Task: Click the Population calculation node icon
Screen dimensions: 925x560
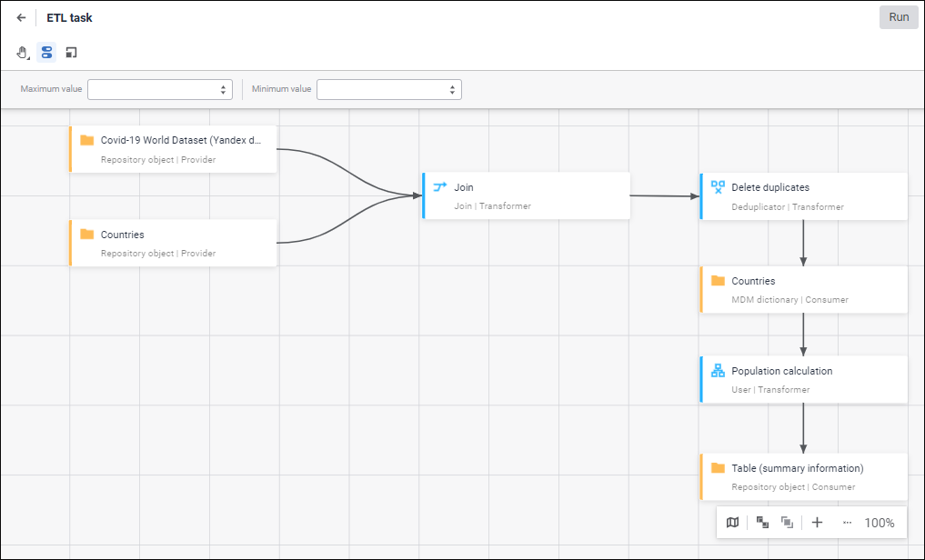Action: [x=718, y=371]
